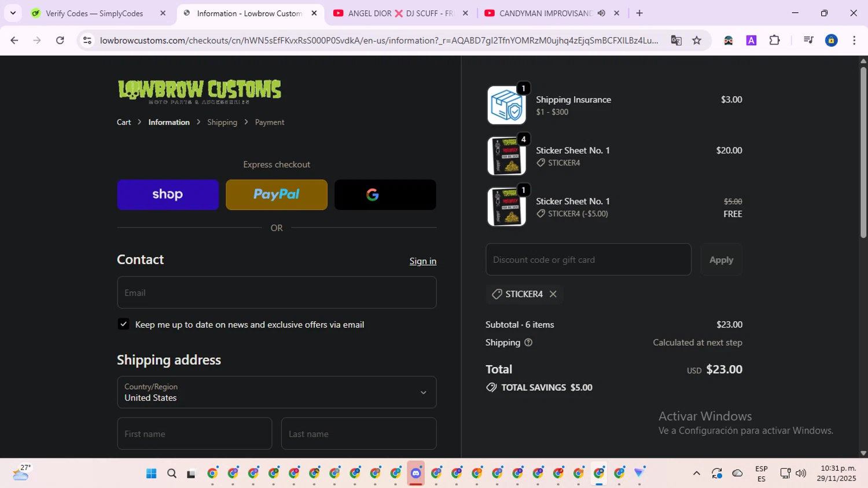Go back to the previous page
The height and width of the screenshot is (488, 868).
tap(14, 41)
